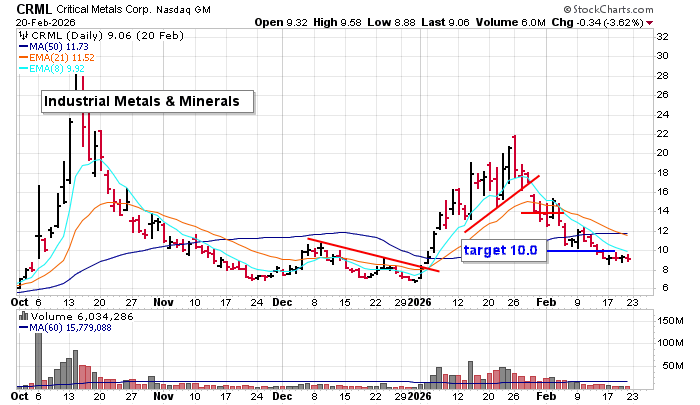
Task: Select the rising red trendline in January
Action: pos(502,203)
